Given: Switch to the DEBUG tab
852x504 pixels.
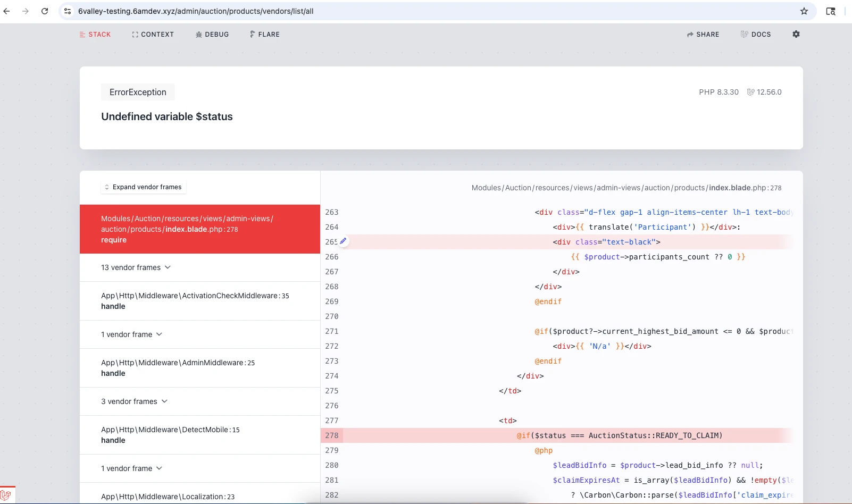Looking at the screenshot, I should 212,35.
